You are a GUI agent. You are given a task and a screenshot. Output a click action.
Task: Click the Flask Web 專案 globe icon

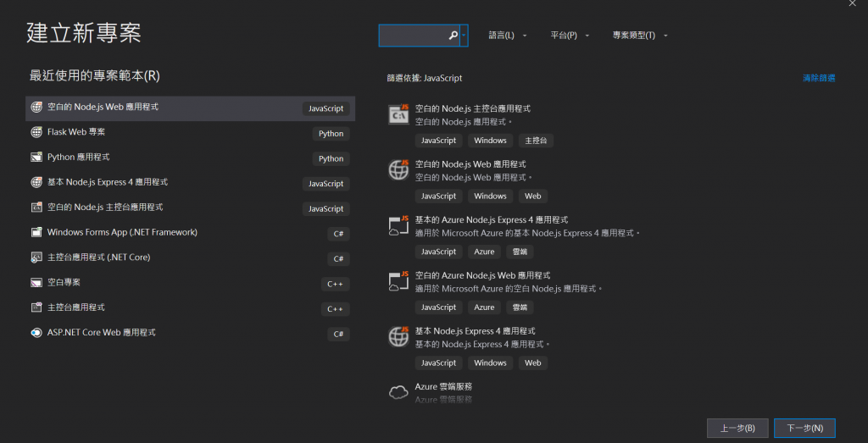(x=36, y=132)
